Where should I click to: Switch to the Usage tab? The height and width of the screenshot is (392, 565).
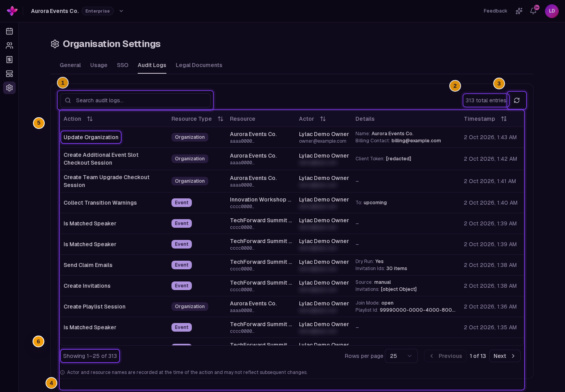[99, 65]
